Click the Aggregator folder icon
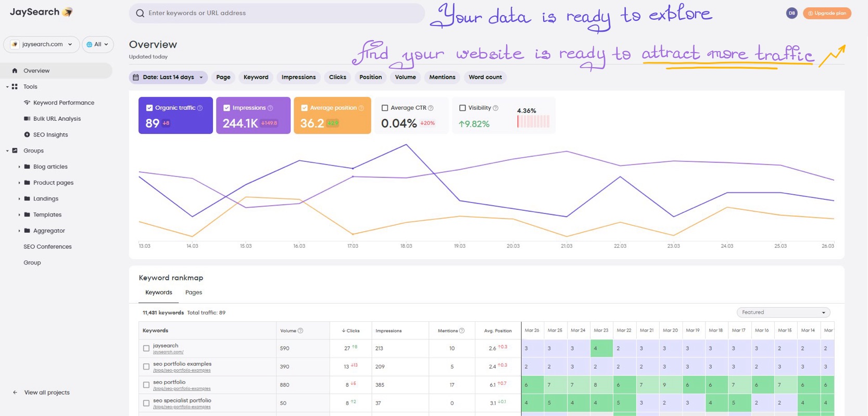868x416 pixels. tap(27, 231)
